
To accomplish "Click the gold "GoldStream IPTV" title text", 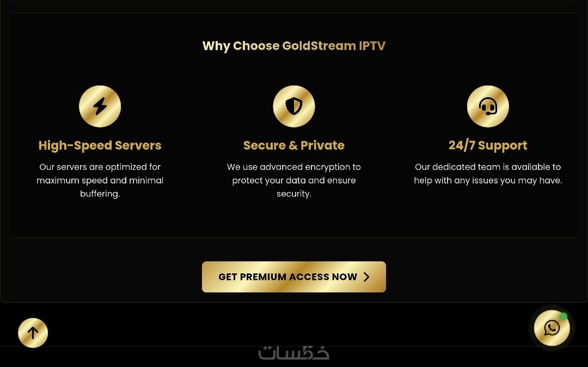I will (x=334, y=46).
